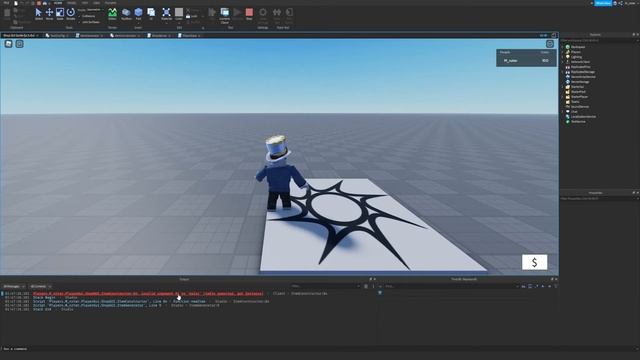Open the viewport top-right menu button
The height and width of the screenshot is (360, 640).
point(550,44)
